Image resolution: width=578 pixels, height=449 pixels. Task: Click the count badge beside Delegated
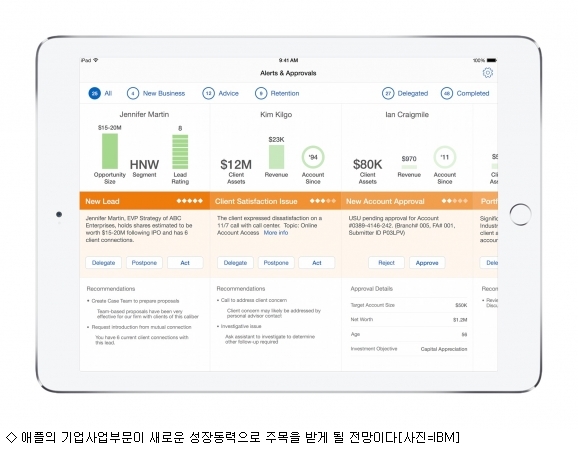point(388,93)
